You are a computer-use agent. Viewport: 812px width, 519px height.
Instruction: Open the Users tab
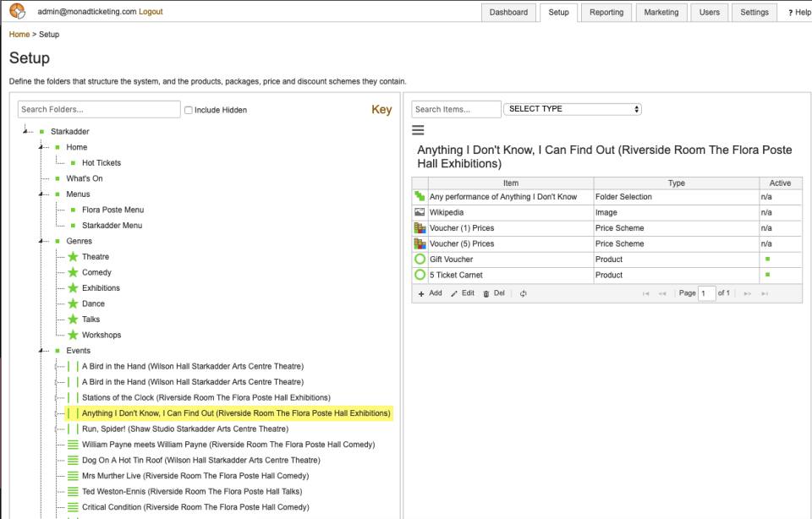point(710,13)
